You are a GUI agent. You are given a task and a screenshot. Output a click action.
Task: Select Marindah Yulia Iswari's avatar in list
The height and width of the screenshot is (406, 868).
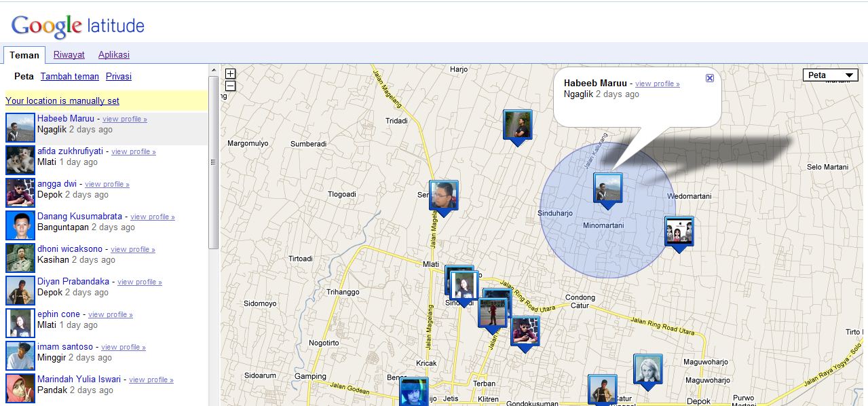coord(20,389)
